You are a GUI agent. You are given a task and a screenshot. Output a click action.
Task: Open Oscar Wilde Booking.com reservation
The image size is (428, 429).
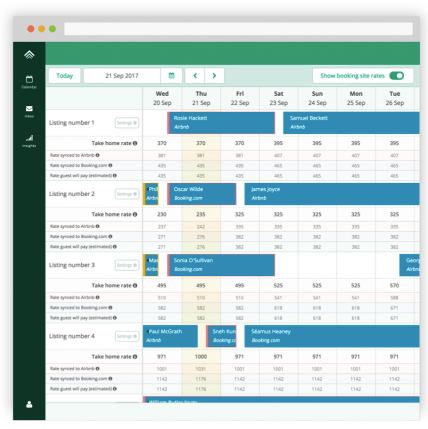[x=202, y=194]
